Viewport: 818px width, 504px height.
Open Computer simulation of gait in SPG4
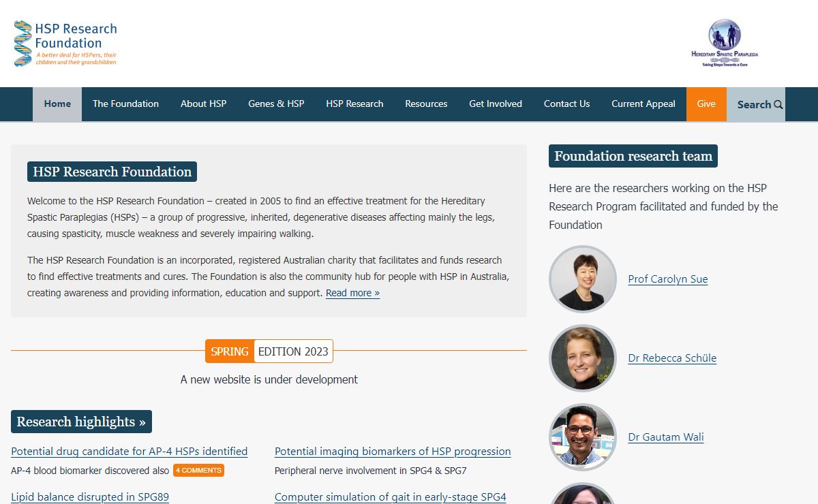click(x=391, y=497)
